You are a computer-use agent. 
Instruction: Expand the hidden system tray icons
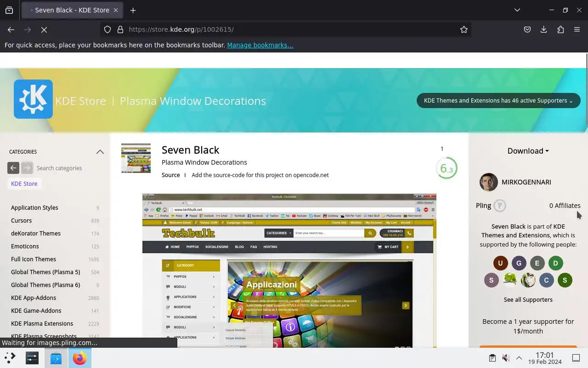pyautogui.click(x=519, y=358)
